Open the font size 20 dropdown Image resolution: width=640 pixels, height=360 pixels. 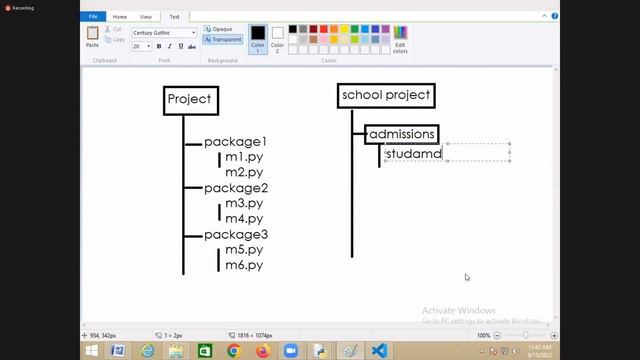(149, 47)
